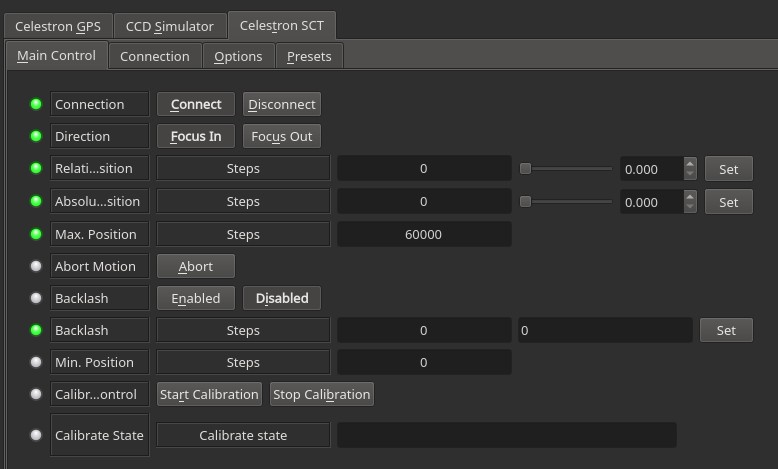Click the Min. Position value field
Screen dimensions: 778x469
tap(424, 363)
